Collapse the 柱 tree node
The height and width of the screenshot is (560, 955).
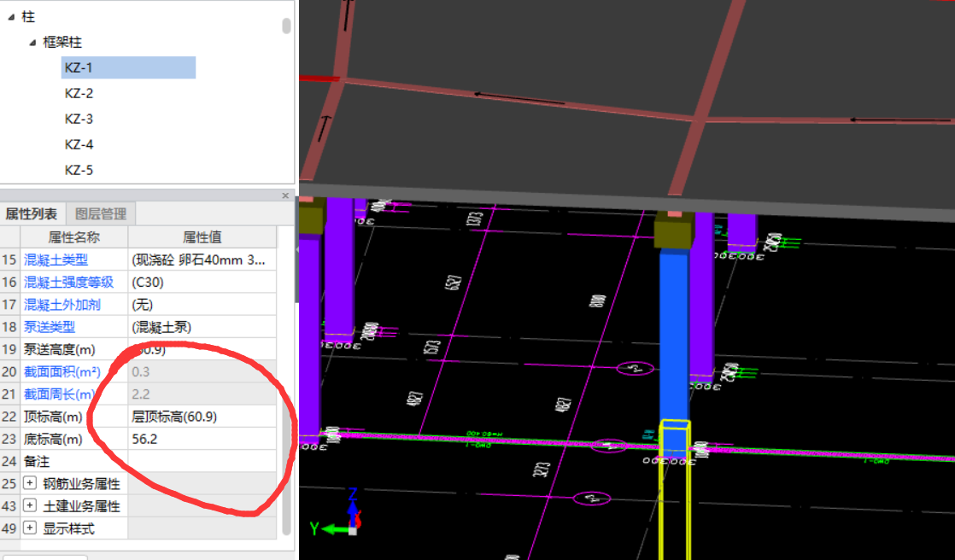click(11, 17)
